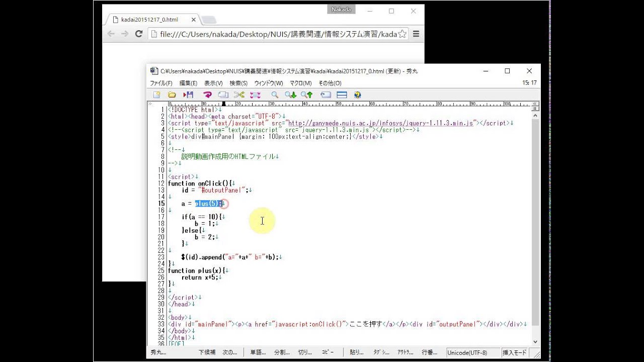Click the 貼り... function key button
Screen dimensions: 644x362
coord(357,352)
